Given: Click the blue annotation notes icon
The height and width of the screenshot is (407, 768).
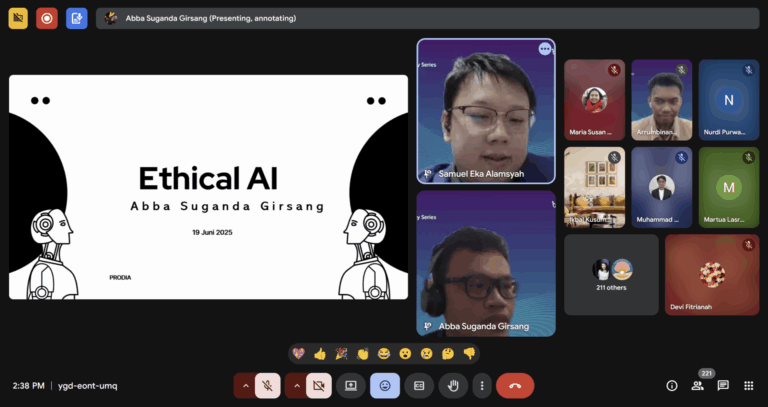Looking at the screenshot, I should click(x=77, y=19).
